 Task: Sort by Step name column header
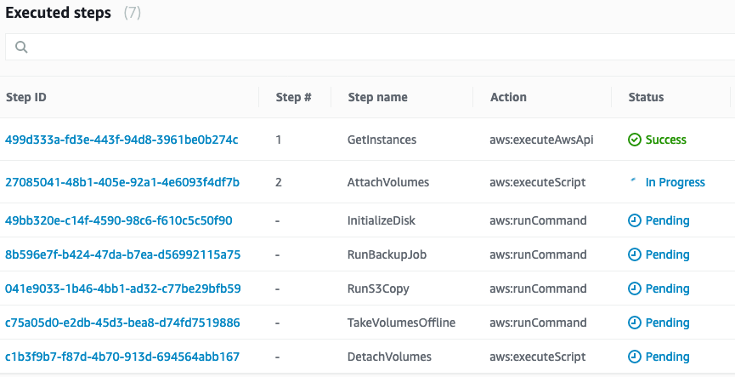pyautogui.click(x=377, y=98)
